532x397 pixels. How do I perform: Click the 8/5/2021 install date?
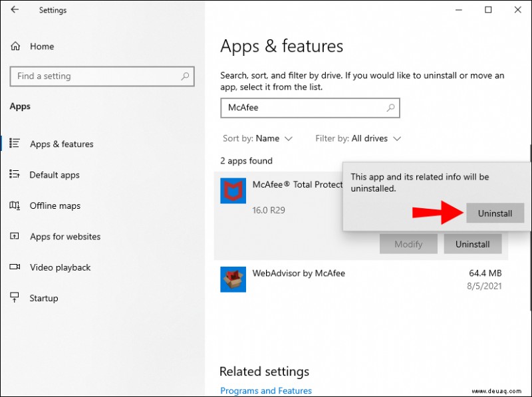484,286
